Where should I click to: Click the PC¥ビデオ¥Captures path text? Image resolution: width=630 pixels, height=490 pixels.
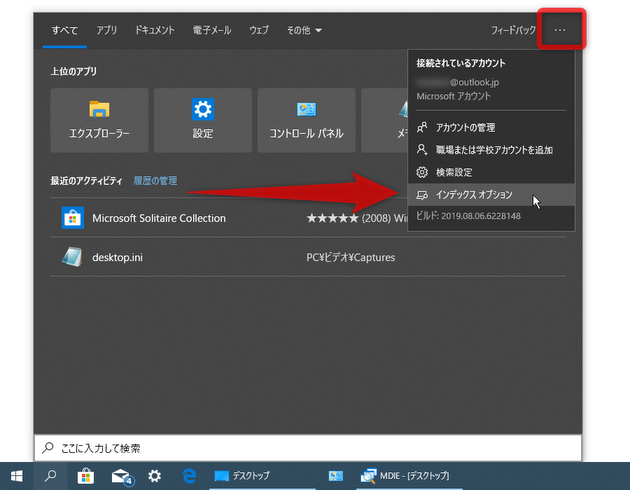(350, 257)
